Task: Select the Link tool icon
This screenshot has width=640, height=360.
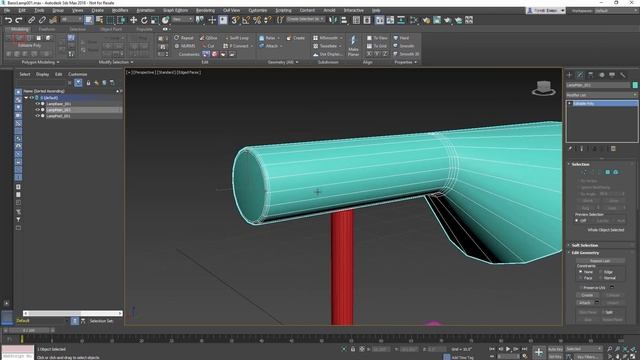Action: 31,20
